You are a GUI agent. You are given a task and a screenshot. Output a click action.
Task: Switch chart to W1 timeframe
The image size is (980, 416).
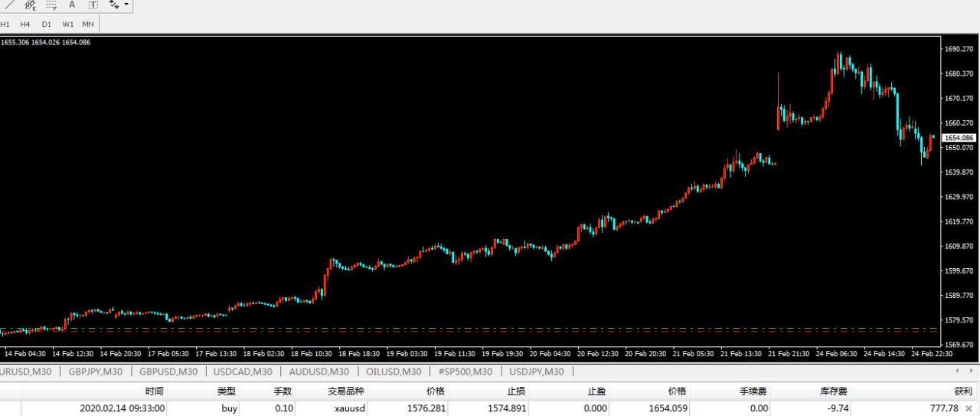(x=67, y=24)
